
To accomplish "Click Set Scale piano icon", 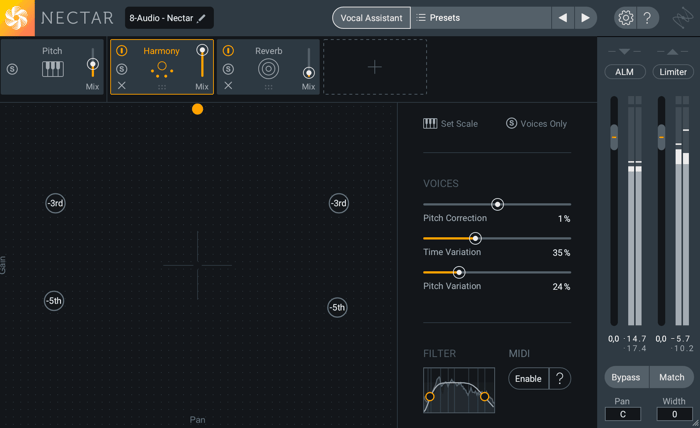I will pos(430,124).
